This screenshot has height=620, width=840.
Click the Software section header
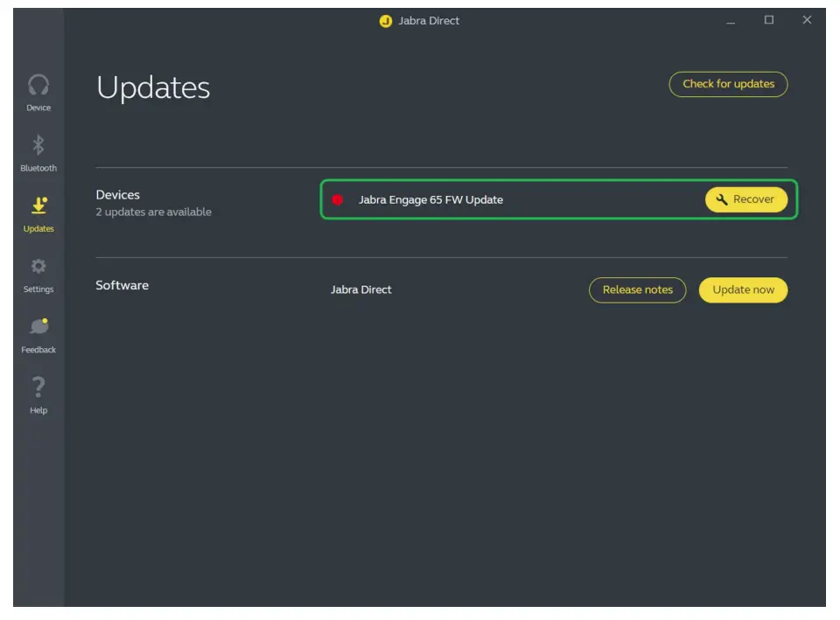(x=122, y=285)
